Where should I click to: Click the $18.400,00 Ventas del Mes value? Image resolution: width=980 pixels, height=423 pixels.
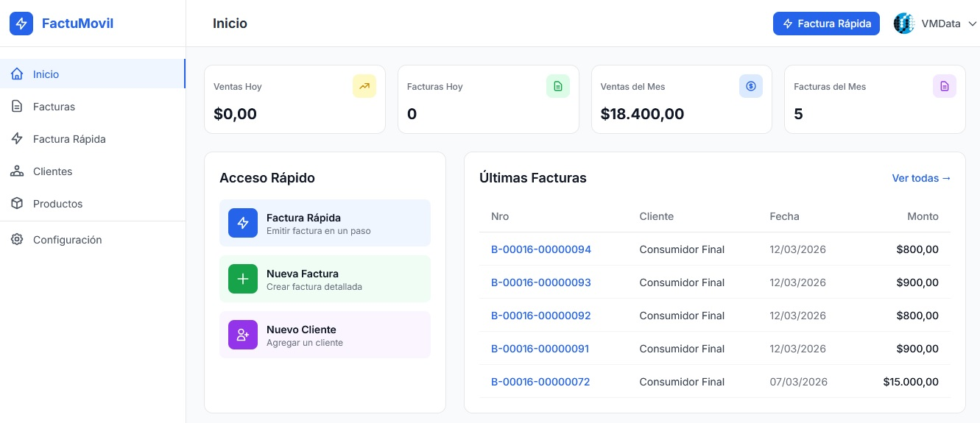[x=642, y=114]
